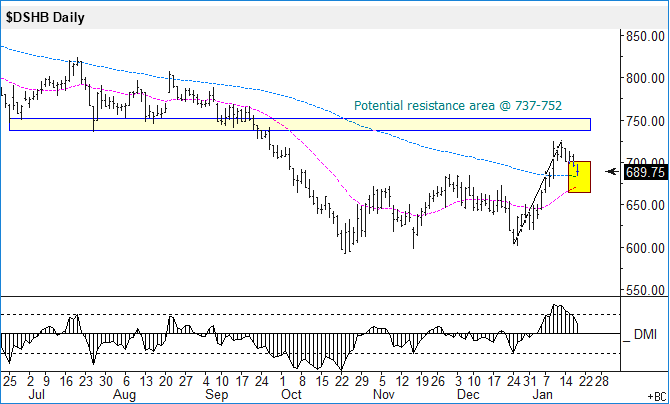
Task: Click the 29 date label on the time axis
Action: click(361, 381)
